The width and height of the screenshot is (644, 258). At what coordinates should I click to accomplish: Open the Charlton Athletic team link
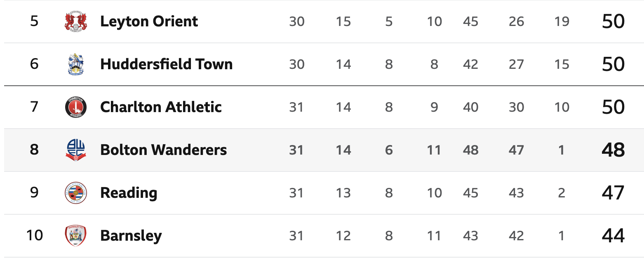tap(161, 107)
